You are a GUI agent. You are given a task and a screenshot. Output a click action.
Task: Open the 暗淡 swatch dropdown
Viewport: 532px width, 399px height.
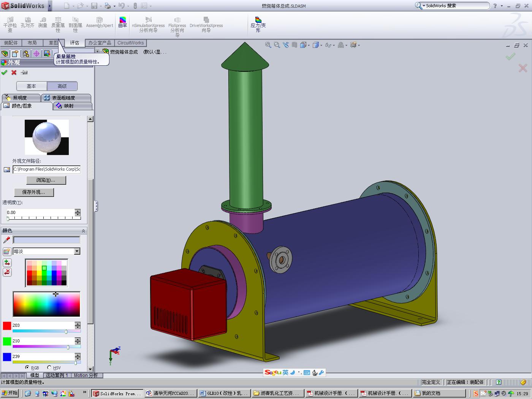pyautogui.click(x=77, y=251)
